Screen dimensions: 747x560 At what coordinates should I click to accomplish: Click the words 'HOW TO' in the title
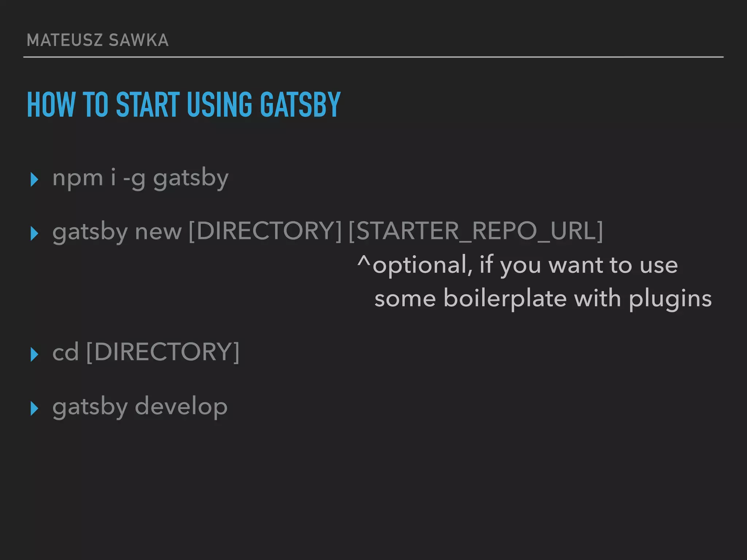(68, 105)
